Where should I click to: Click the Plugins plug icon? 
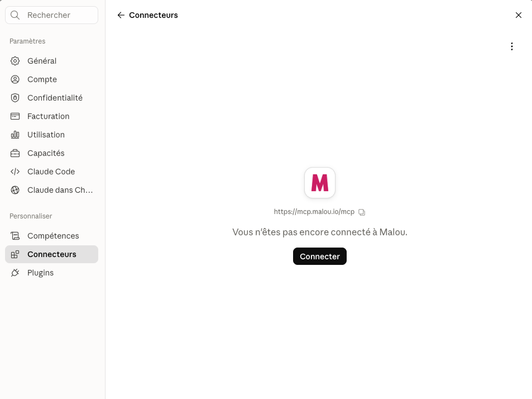click(15, 273)
